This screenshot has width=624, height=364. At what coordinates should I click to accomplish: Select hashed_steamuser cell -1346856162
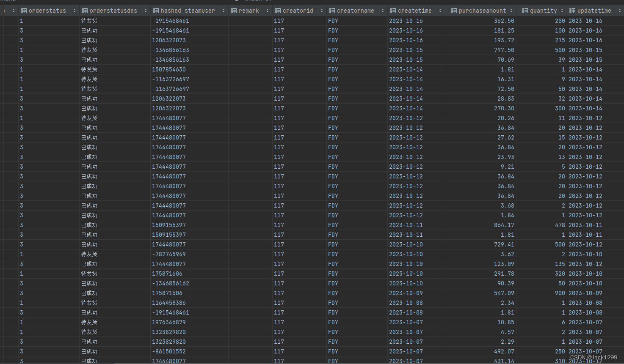tap(171, 283)
